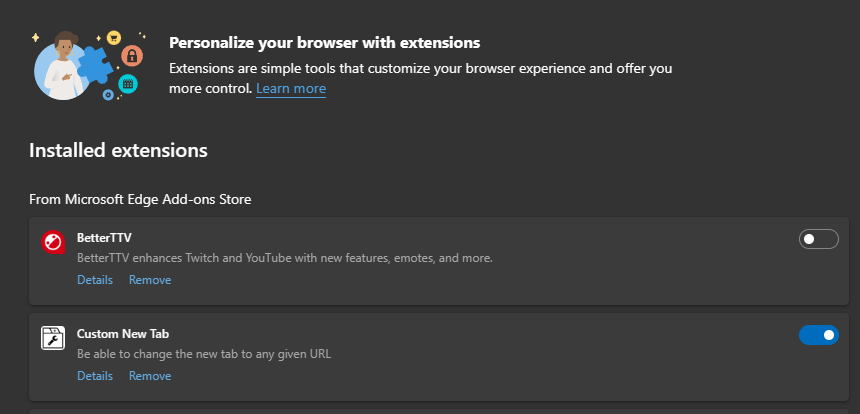Click the BetterTTV extension name
860x414 pixels.
(x=104, y=238)
